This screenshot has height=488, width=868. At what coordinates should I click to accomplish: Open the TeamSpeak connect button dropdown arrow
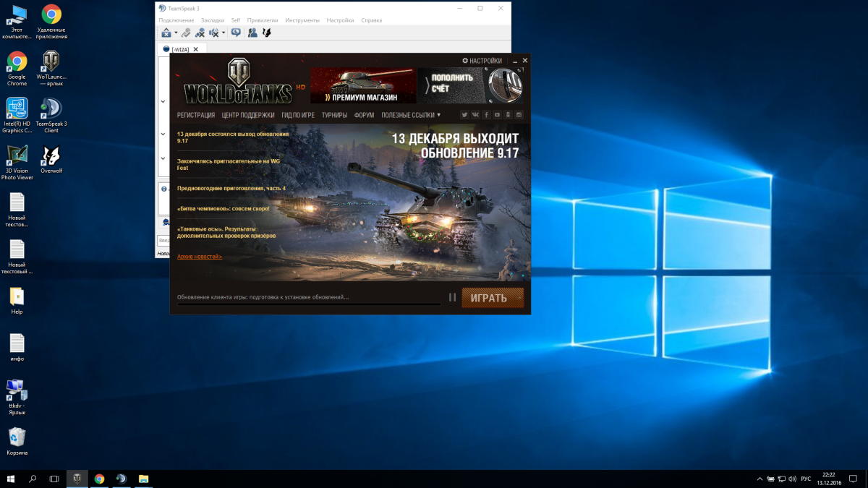(x=176, y=33)
